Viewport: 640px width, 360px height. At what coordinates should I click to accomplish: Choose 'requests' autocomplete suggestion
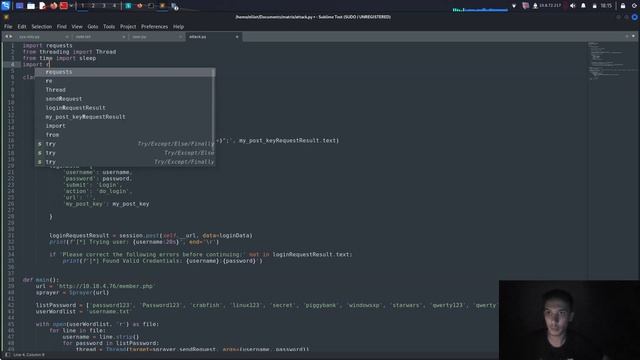click(x=125, y=72)
